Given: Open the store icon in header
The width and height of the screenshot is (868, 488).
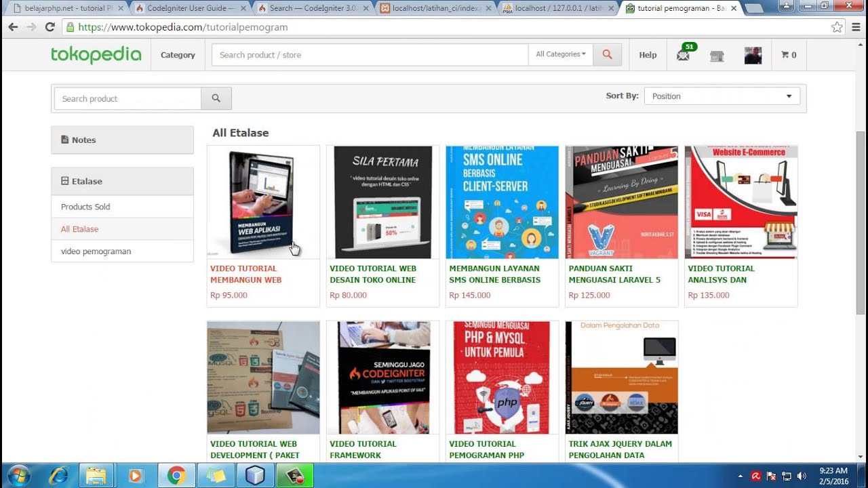Looking at the screenshot, I should 717,56.
